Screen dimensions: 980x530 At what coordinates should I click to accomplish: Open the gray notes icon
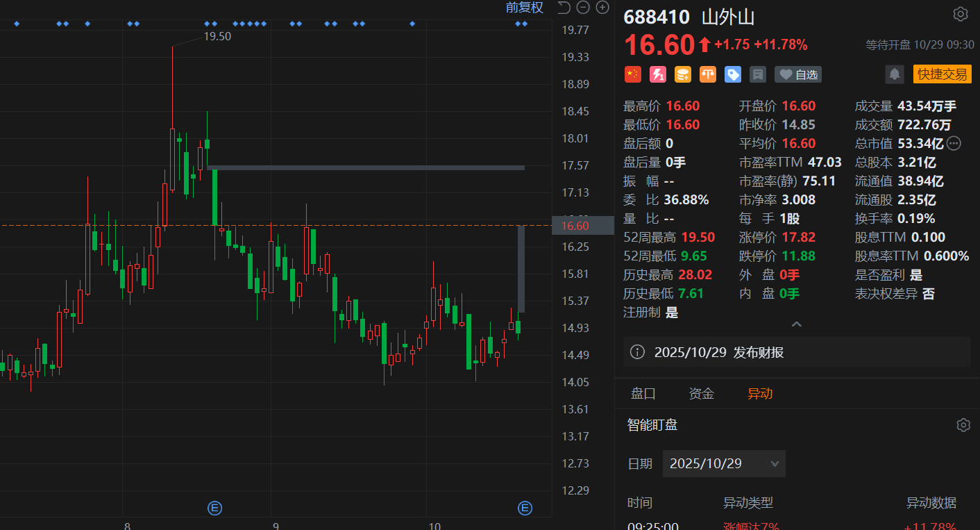click(x=757, y=74)
